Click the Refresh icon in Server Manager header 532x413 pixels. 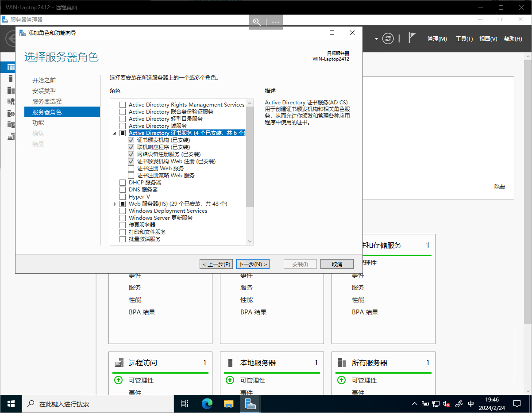click(x=388, y=38)
